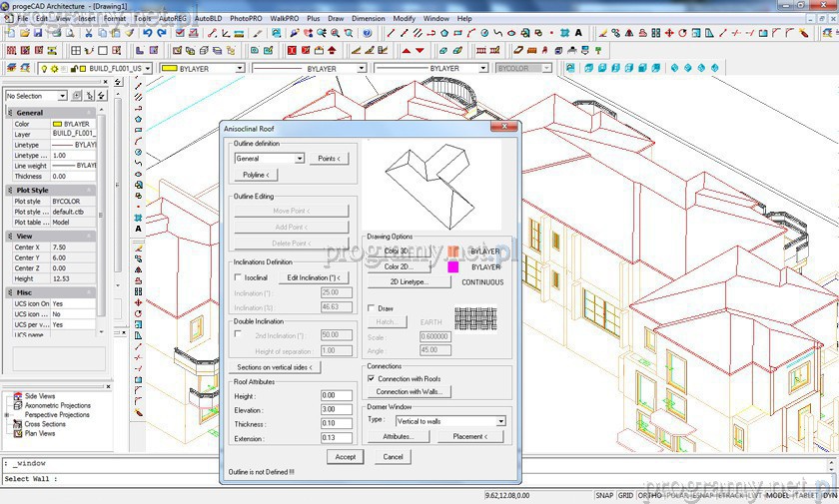Select the Text tool 'A' icon
Screen dimensions: 839x504
pyautogui.click(x=138, y=229)
